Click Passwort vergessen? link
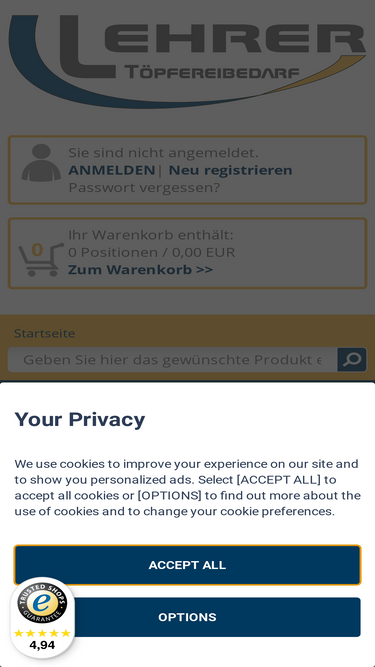375x667 pixels. coord(145,188)
